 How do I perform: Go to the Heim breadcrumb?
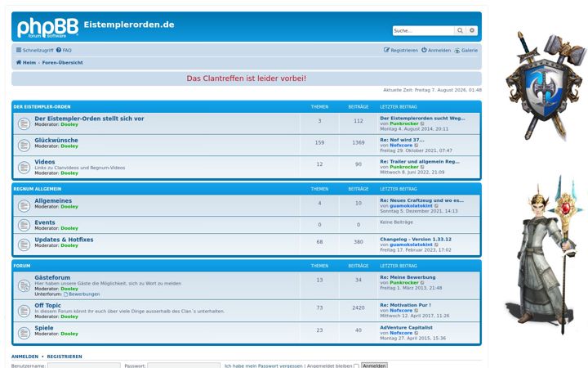pyautogui.click(x=26, y=62)
